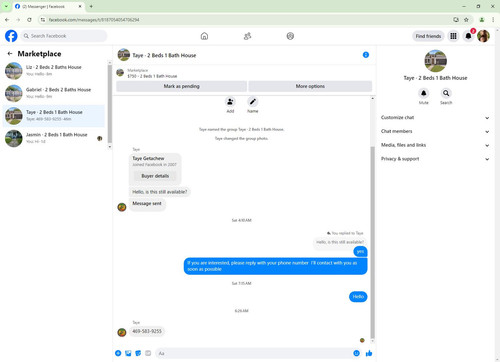The width and height of the screenshot is (500, 362).
Task: Open the Friends icon in top navigation
Action: (x=247, y=36)
